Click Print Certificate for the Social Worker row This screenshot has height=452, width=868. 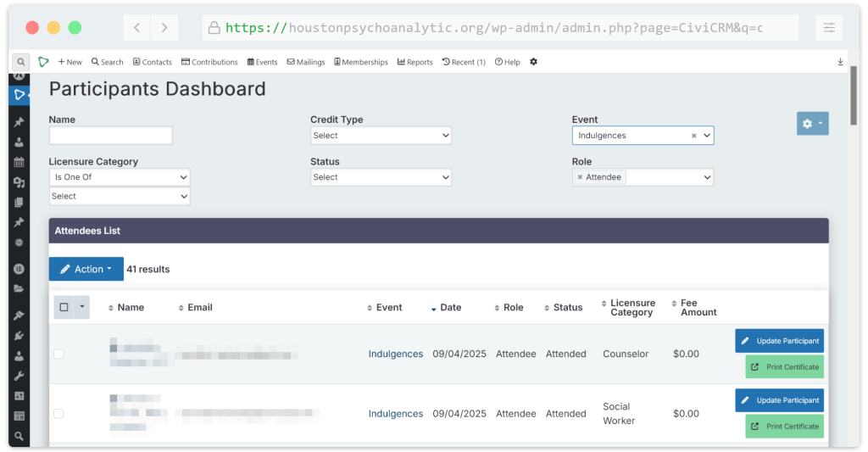point(784,427)
